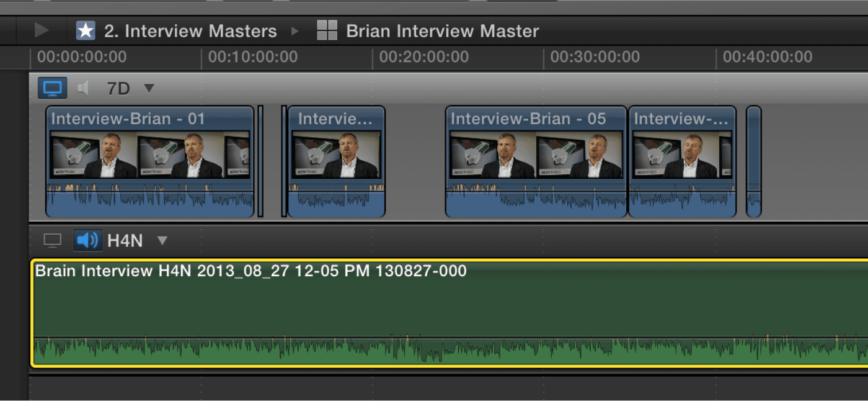Screen dimensions: 868x401
Task: Select the last narrow clip in 7D angle
Action: coord(753,161)
